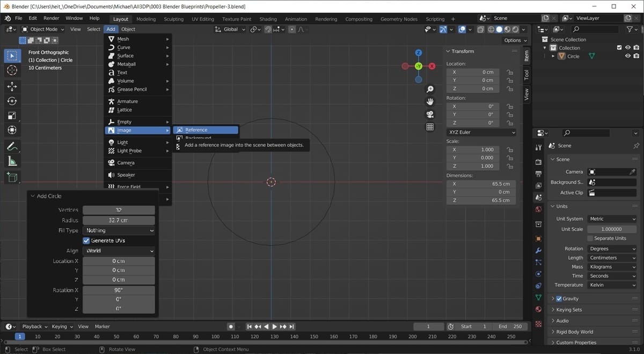Play animation forward
The image size is (644, 354).
(275, 326)
